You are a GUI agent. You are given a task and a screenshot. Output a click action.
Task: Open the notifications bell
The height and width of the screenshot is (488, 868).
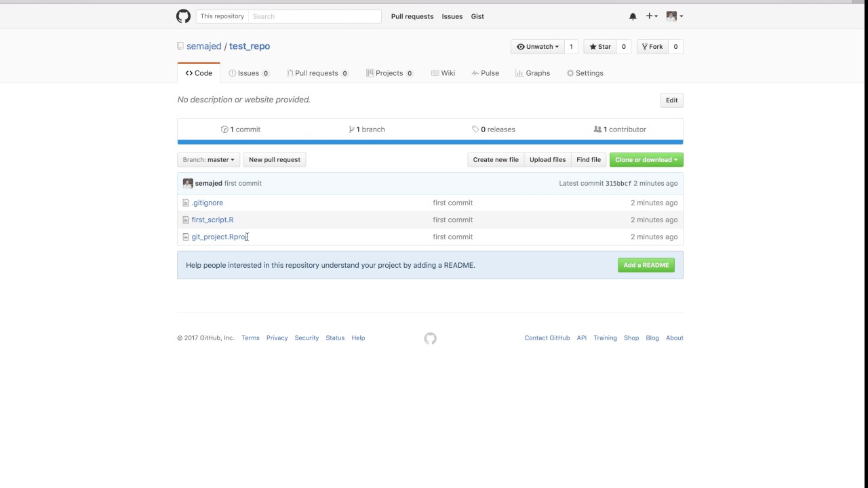pos(633,16)
